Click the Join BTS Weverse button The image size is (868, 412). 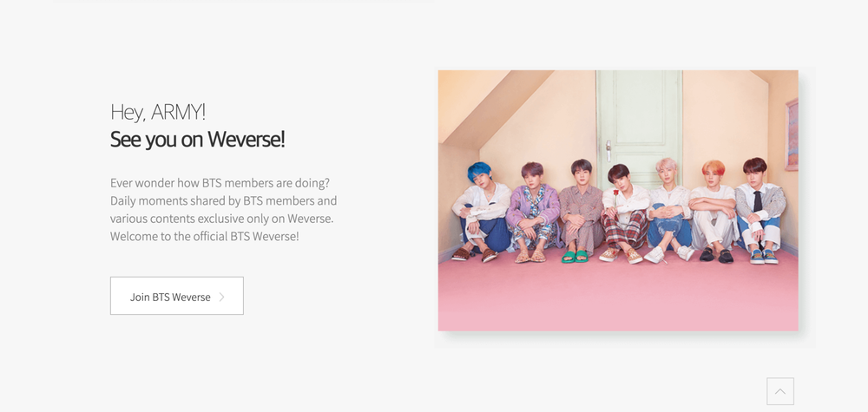(176, 296)
